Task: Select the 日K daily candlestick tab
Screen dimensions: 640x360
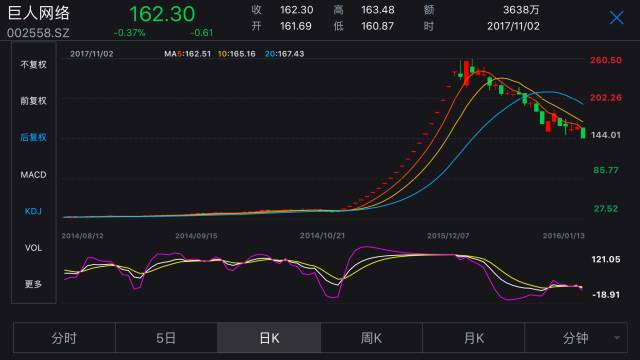Action: 269,338
